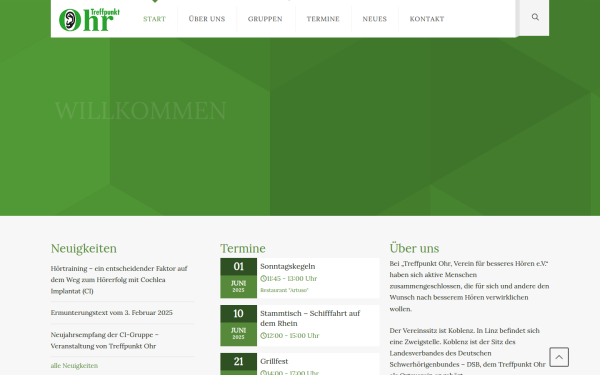Click the clock icon beside 12:00 - 15:00 Uhr

(x=263, y=336)
